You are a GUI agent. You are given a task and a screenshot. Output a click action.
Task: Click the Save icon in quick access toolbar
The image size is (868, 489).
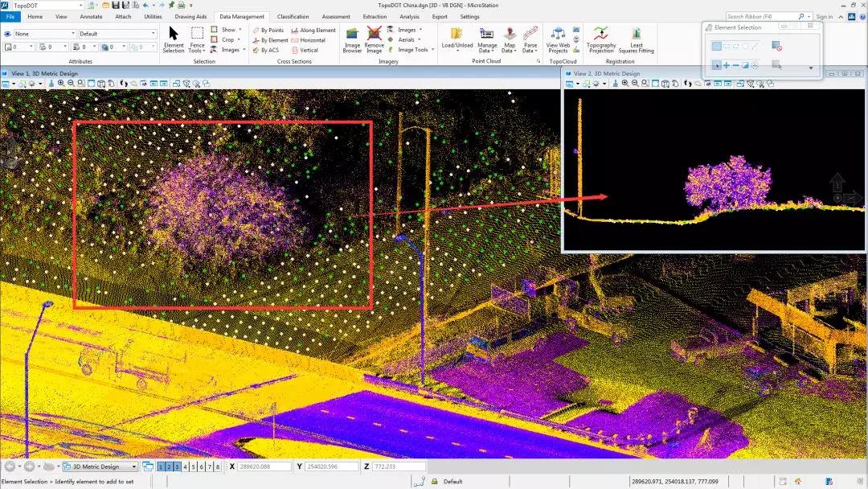(x=115, y=5)
